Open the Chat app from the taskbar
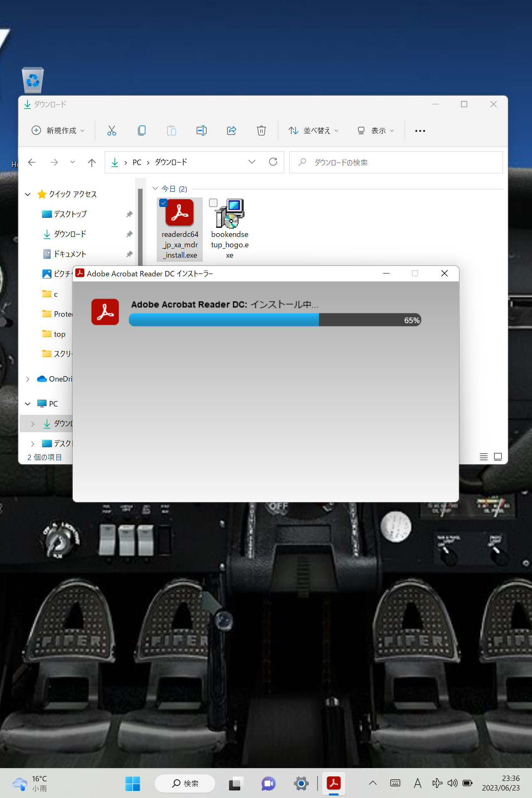 click(268, 783)
